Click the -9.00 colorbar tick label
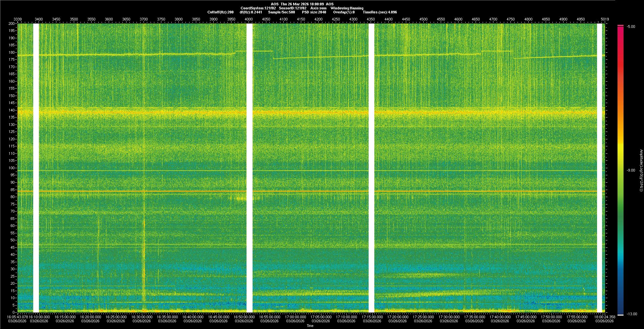This screenshot has width=644, height=329. (x=631, y=170)
